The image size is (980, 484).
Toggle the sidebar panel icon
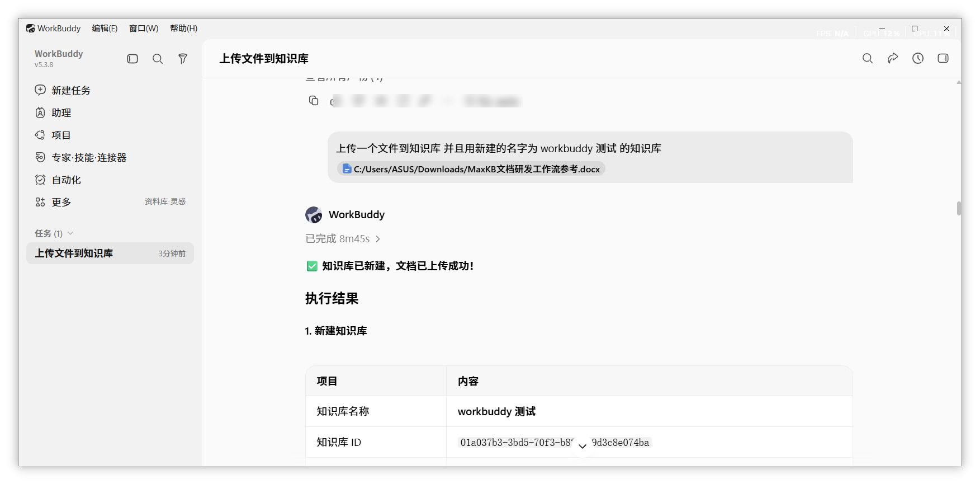(x=132, y=59)
